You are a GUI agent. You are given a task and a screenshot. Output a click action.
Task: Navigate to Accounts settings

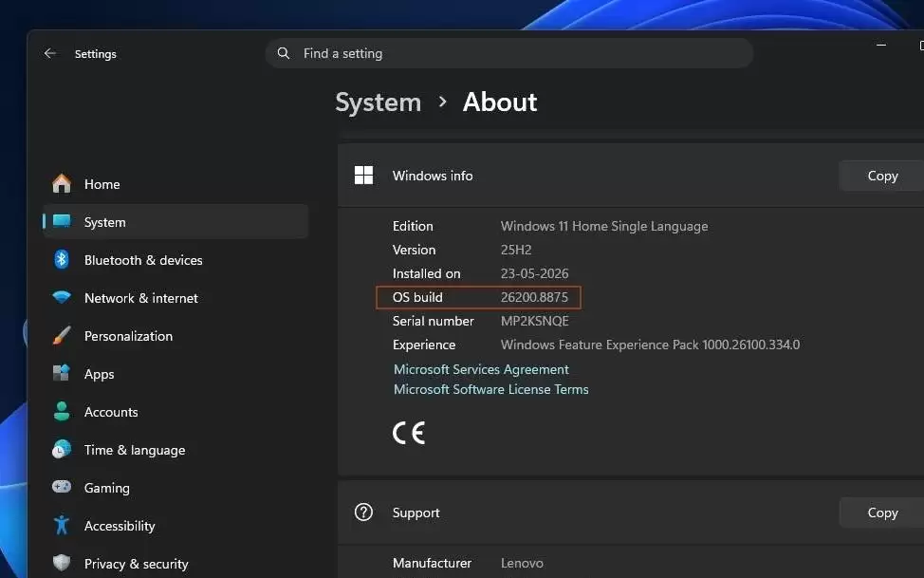(x=176, y=412)
